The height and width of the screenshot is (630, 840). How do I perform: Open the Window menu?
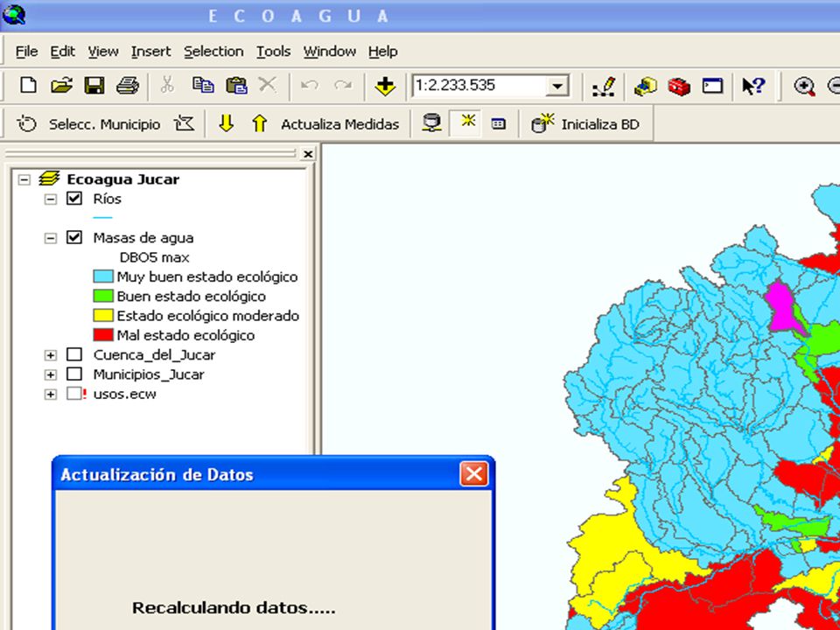click(330, 52)
